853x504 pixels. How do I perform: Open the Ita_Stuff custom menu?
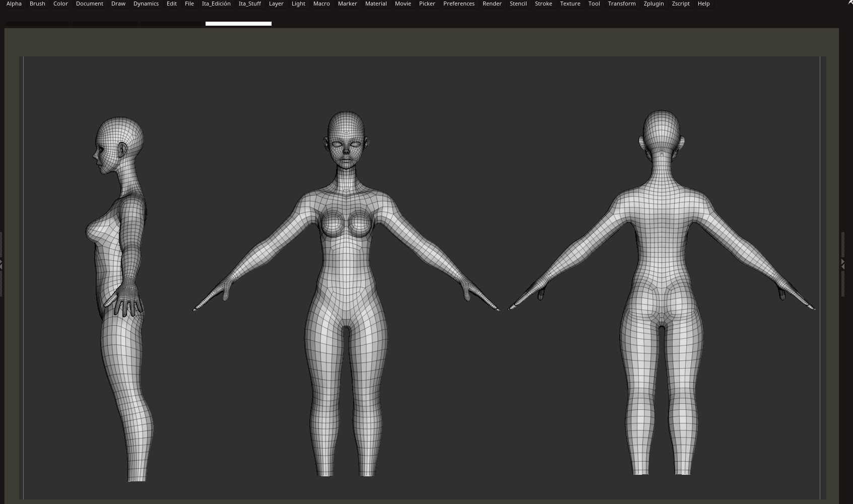(x=250, y=4)
